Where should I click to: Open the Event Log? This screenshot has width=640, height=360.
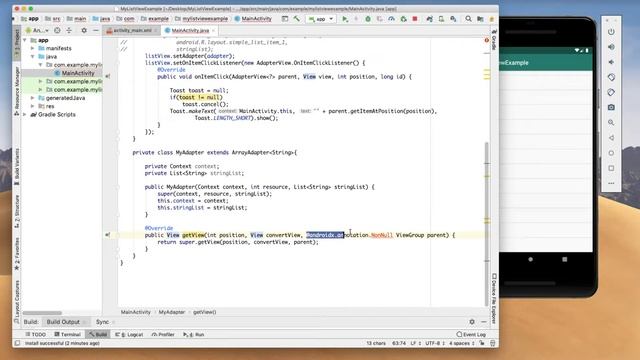[x=471, y=334]
